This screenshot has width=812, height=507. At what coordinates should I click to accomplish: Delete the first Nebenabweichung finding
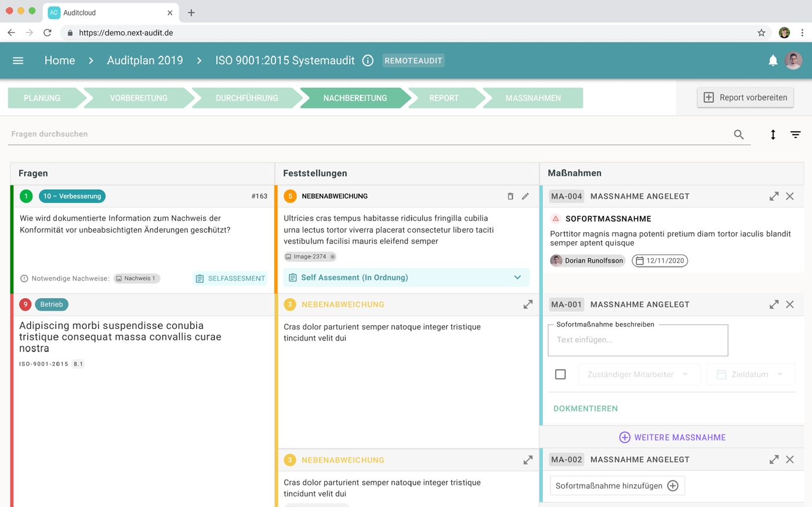coord(510,196)
